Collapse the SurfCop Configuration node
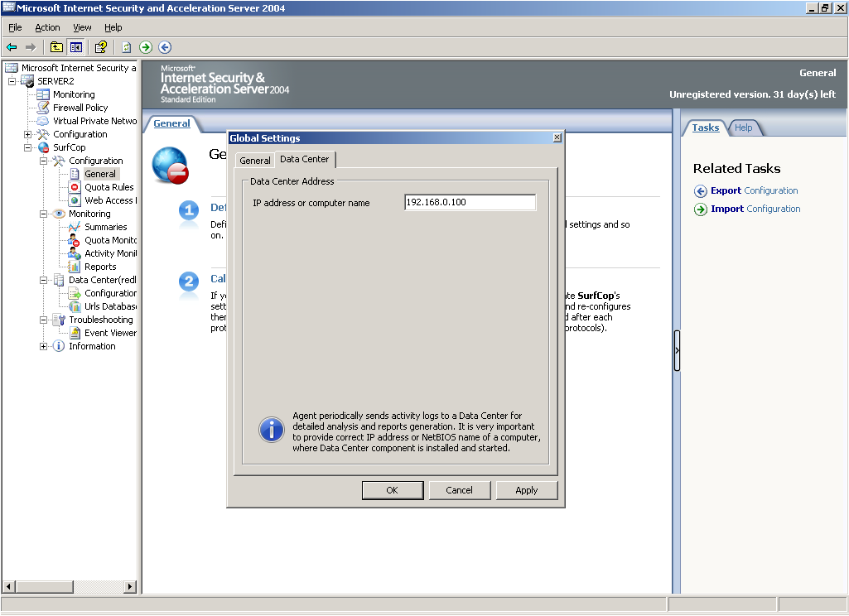 point(43,161)
